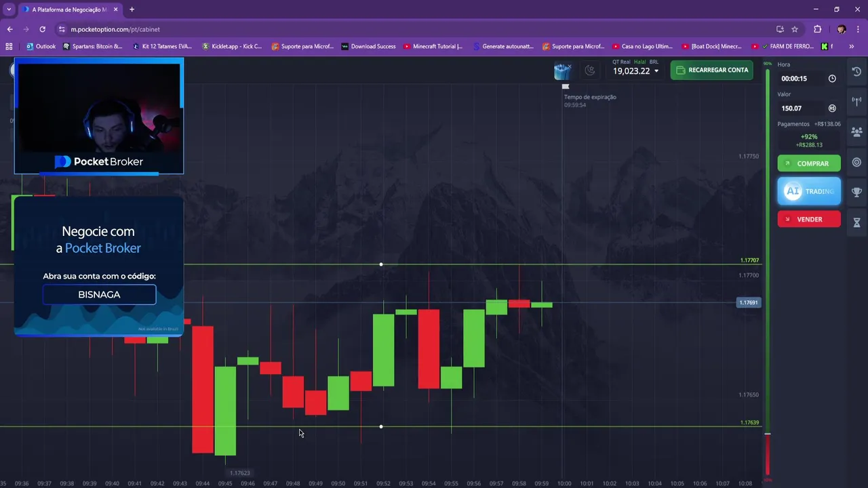
Task: Open the signals antenna icon
Action: point(856,102)
